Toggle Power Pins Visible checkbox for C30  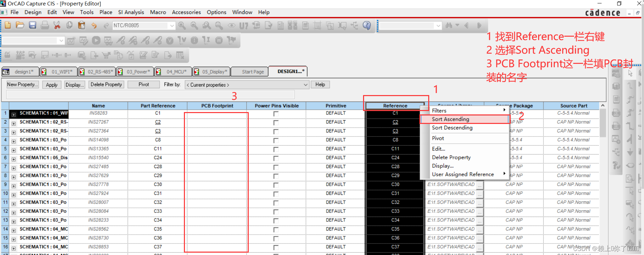point(276,185)
